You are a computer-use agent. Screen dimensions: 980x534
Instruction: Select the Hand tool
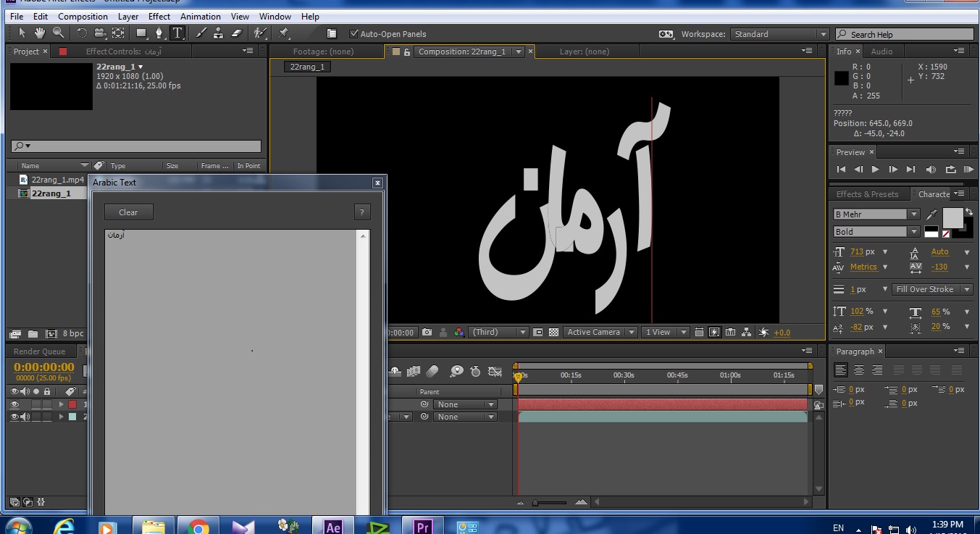point(40,33)
